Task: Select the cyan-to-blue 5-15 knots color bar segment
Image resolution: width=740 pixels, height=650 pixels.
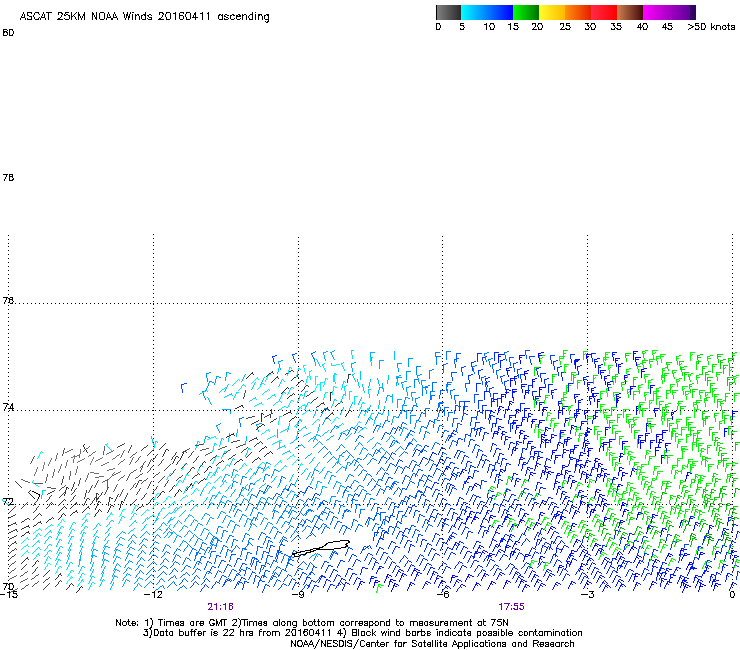Action: click(x=487, y=12)
